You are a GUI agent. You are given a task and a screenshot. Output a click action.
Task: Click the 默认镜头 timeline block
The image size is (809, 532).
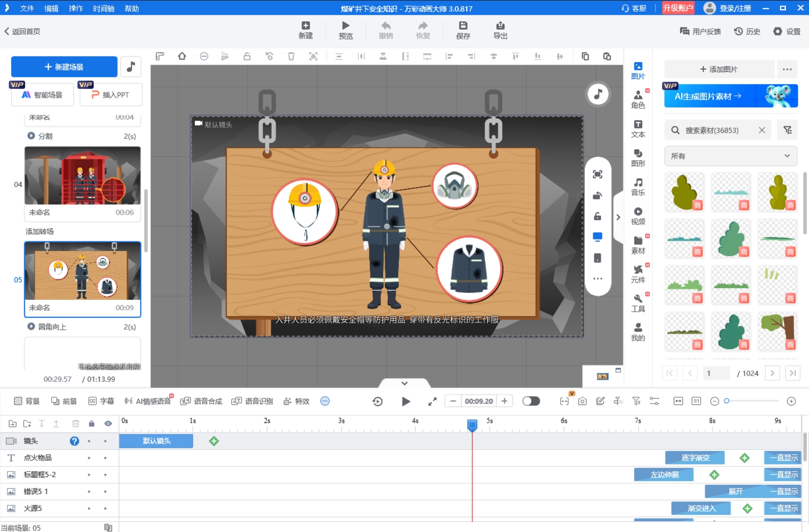pyautogui.click(x=156, y=441)
